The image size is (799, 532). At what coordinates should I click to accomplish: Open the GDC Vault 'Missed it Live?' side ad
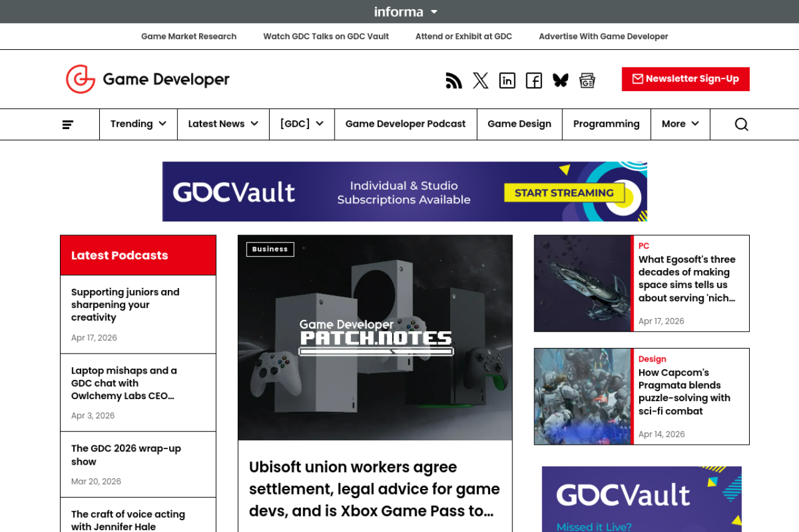coord(642,499)
